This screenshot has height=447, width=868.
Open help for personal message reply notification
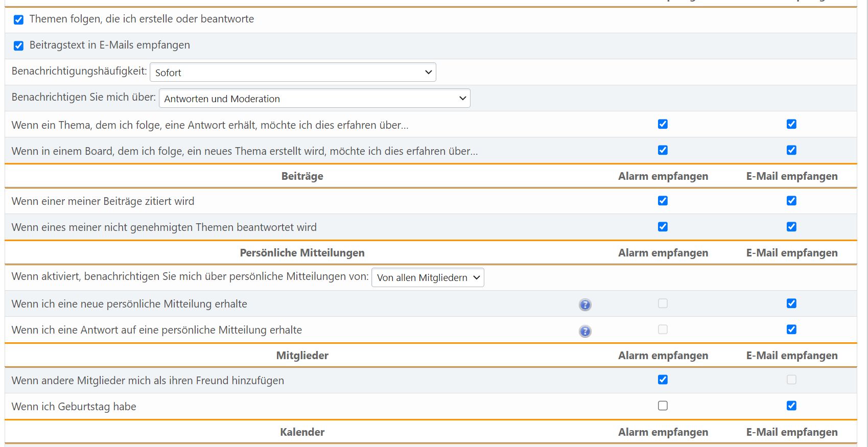pos(585,331)
